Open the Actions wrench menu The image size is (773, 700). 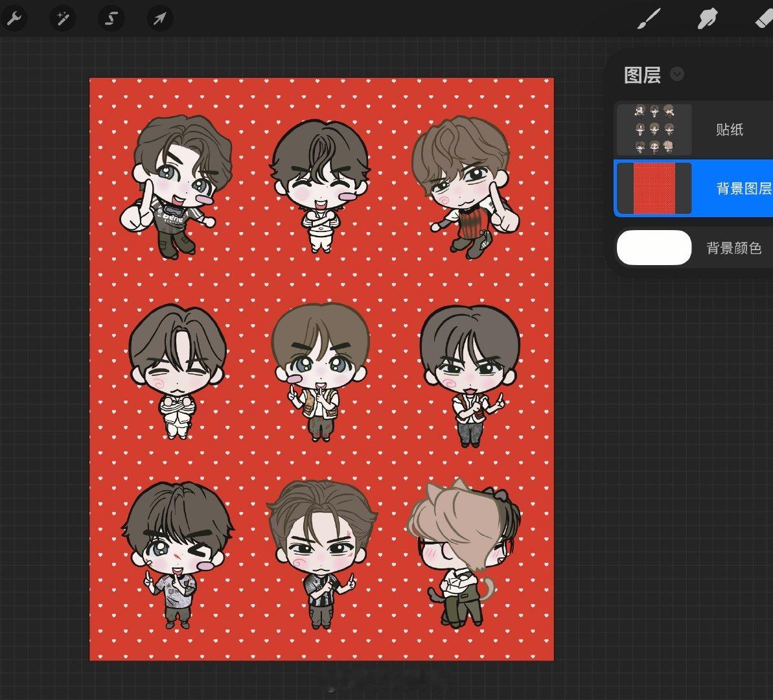click(14, 19)
